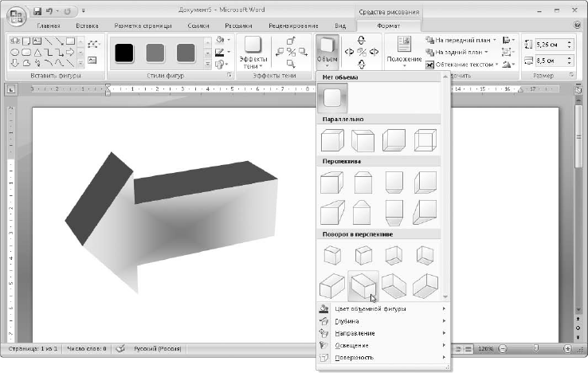Tilt 3D shape down
Screen dimensions: 588x373
point(361,65)
